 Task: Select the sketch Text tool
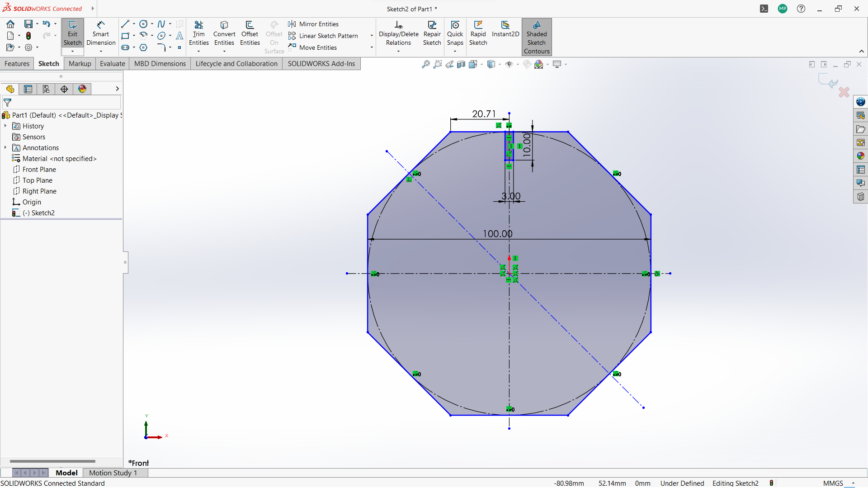point(179,36)
